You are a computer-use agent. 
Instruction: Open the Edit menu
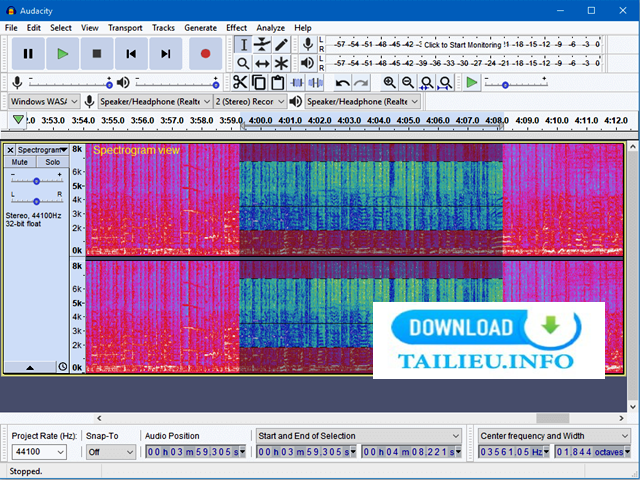coord(33,28)
